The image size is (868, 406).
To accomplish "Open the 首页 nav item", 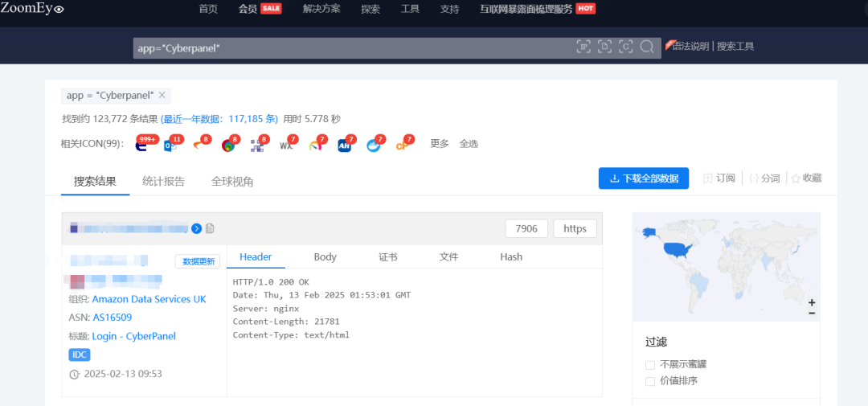I will click(208, 9).
